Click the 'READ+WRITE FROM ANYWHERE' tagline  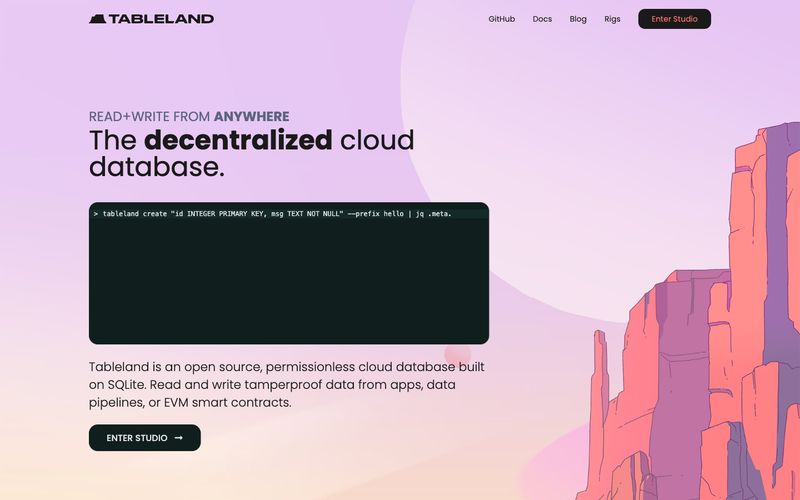(189, 116)
